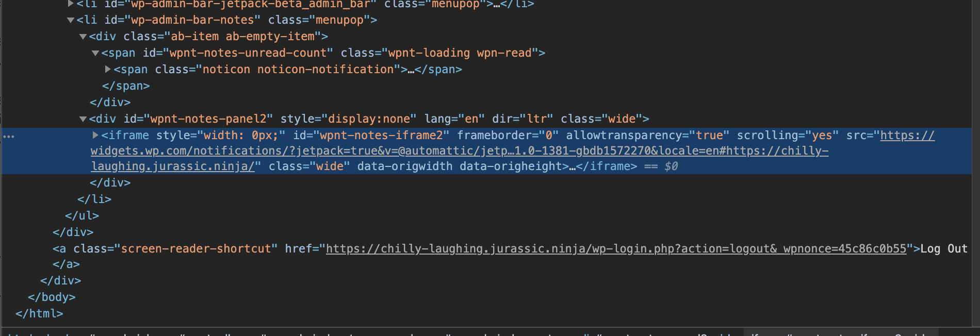Image resolution: width=980 pixels, height=336 pixels.
Task: Click the lang "en" attribute value
Action: (471, 119)
